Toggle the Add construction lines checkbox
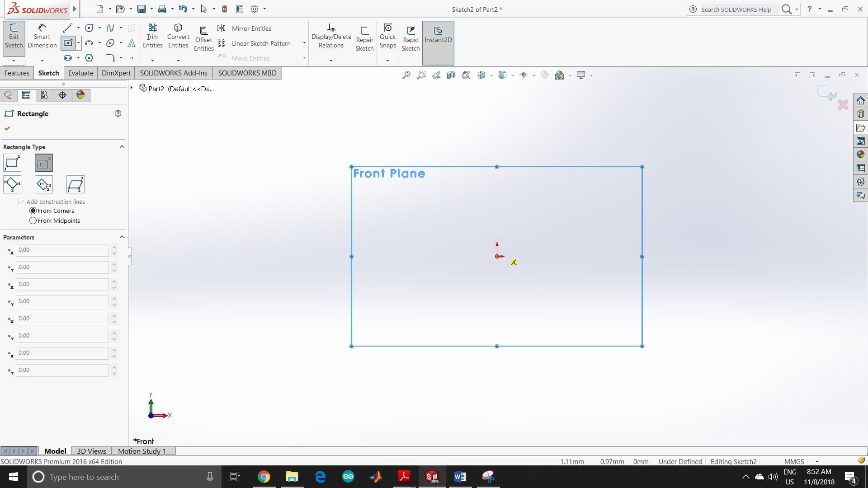The height and width of the screenshot is (488, 868). tap(22, 202)
